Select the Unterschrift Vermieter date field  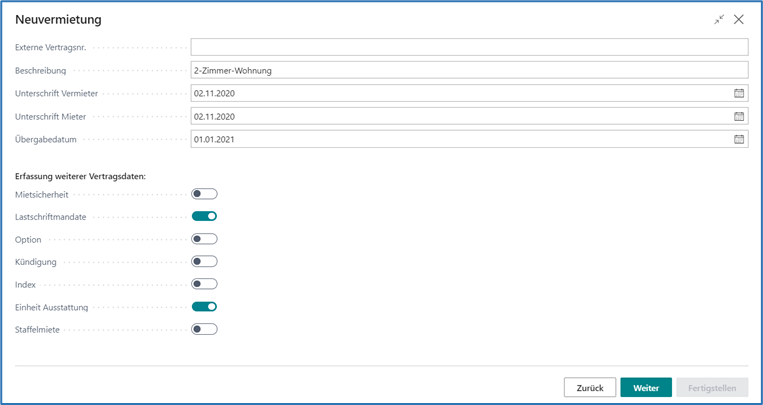pyautogui.click(x=460, y=93)
